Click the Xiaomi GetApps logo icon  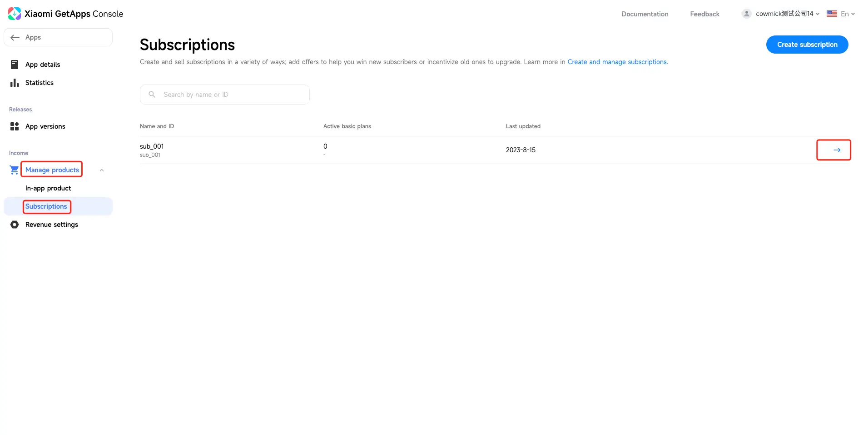(x=14, y=14)
